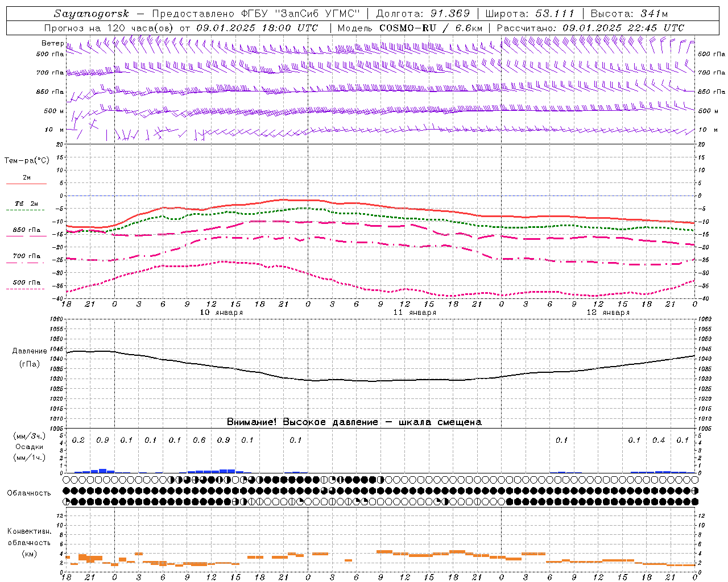Click the Ветер wind panel label
Image resolution: width=728 pixels, height=582 pixels.
tap(52, 43)
